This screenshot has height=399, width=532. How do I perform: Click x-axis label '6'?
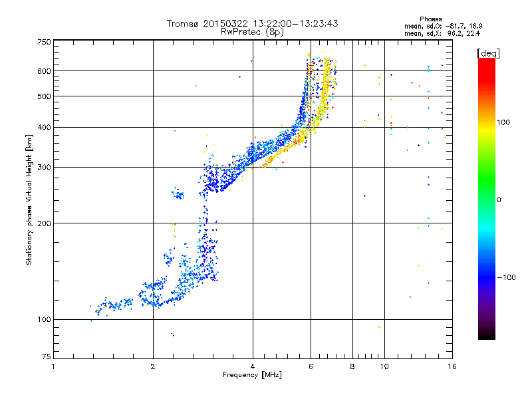coord(311,366)
